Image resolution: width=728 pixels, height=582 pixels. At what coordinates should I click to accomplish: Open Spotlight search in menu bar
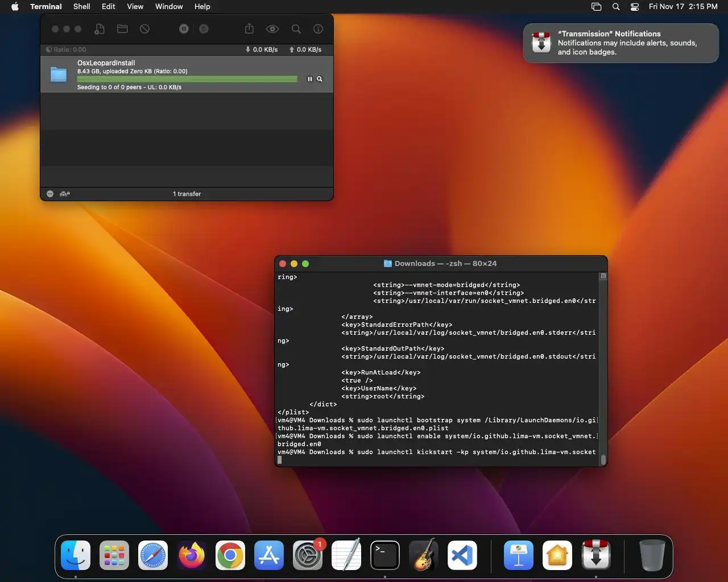(616, 7)
